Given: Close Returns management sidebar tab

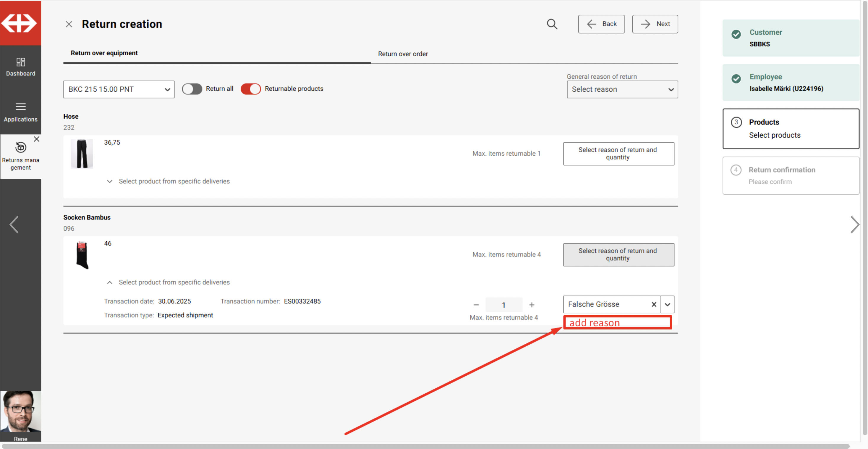Looking at the screenshot, I should (36, 139).
